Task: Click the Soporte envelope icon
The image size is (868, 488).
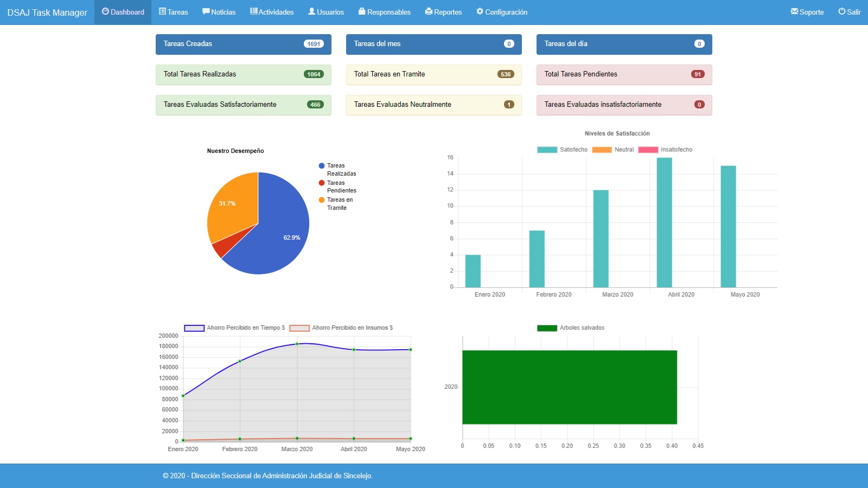Action: click(794, 11)
